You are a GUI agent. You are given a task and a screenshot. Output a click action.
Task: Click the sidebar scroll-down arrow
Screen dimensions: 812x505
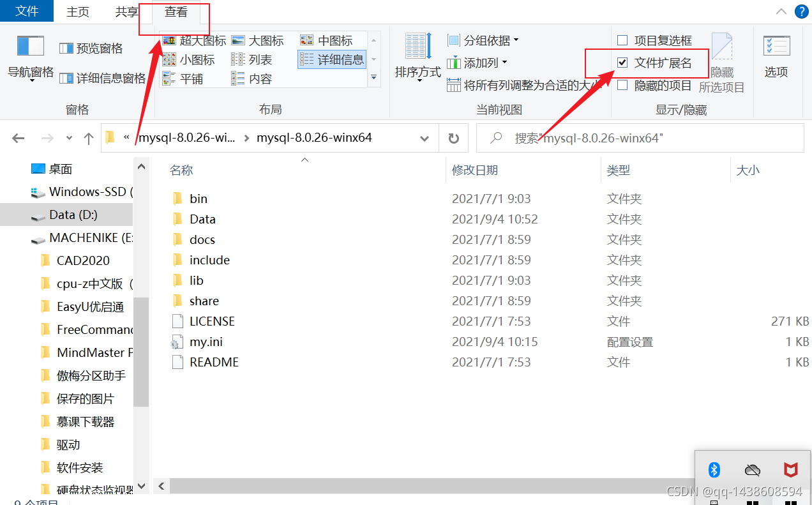pos(141,486)
